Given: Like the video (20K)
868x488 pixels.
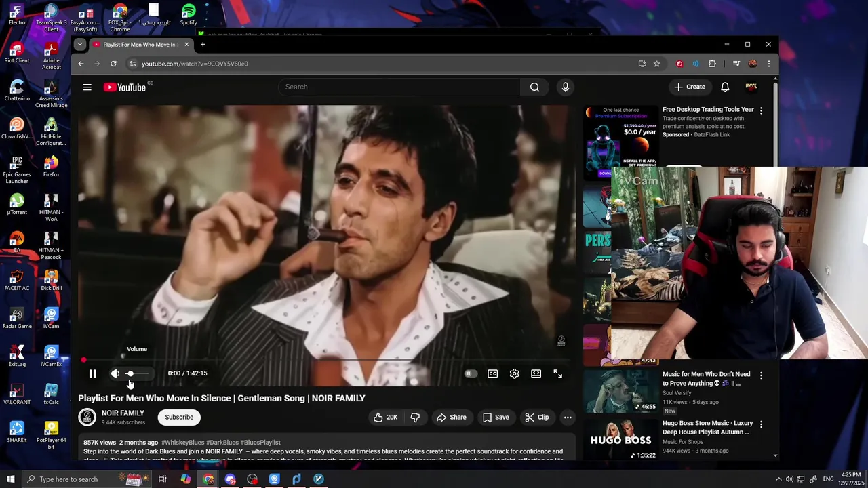Looking at the screenshot, I should pos(384,417).
